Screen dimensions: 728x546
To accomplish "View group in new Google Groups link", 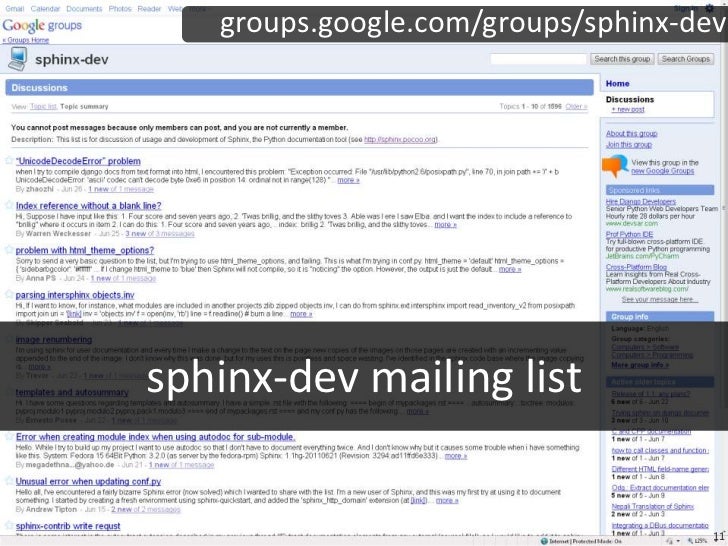I will pos(663,171).
